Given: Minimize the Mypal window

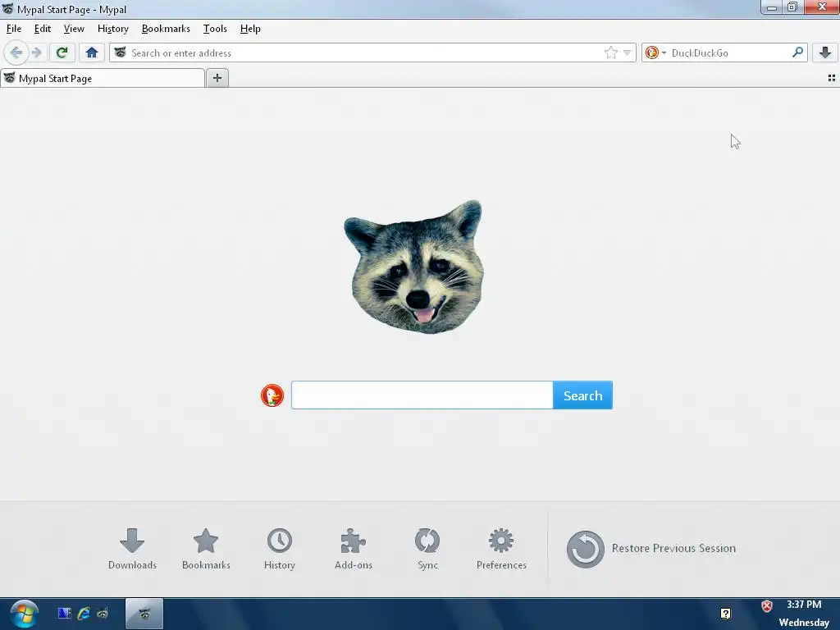Looking at the screenshot, I should [x=772, y=7].
